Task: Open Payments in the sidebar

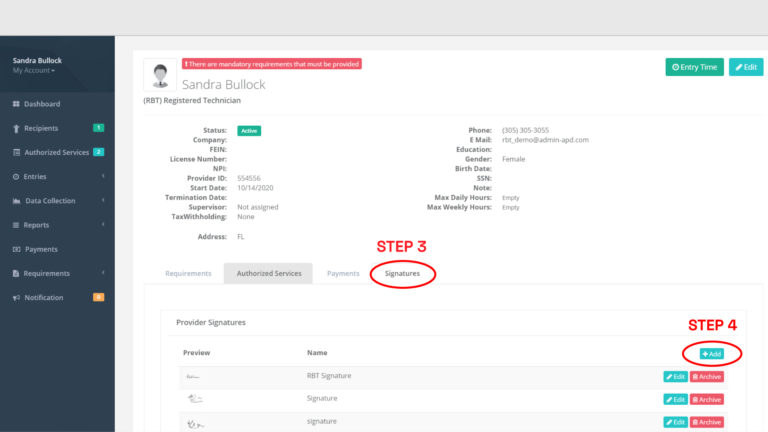Action: pos(41,249)
